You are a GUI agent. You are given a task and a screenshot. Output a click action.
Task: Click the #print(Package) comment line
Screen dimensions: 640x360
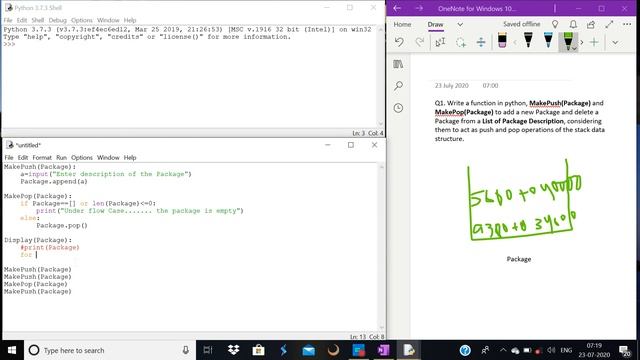(x=50, y=247)
